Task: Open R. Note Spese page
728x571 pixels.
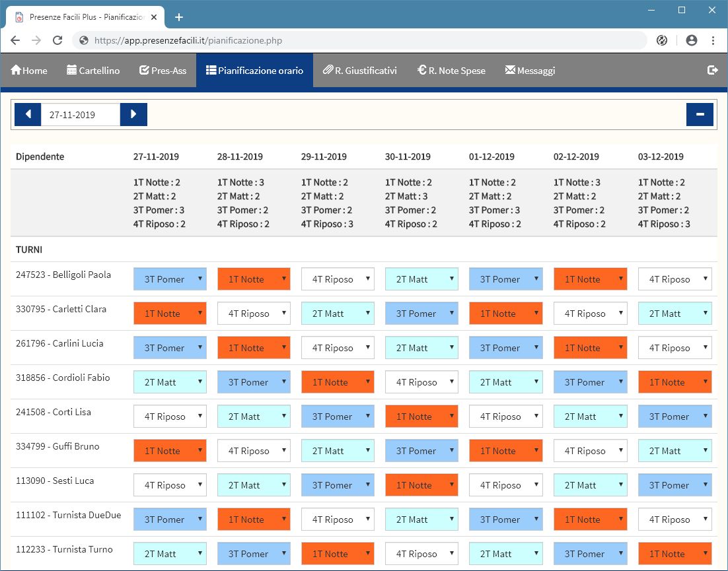Action: (451, 70)
